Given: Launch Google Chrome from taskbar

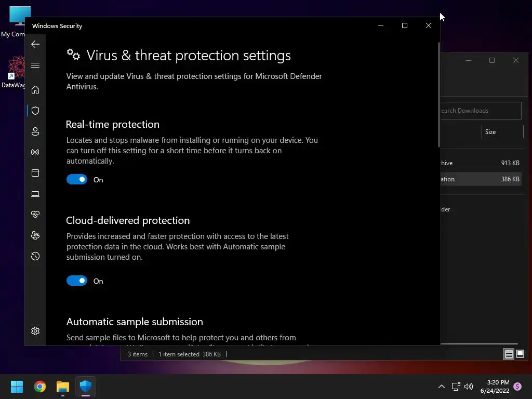Looking at the screenshot, I should pos(39,387).
